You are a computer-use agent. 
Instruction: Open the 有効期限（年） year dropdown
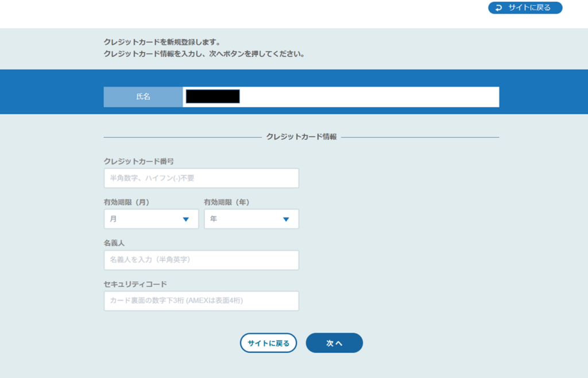click(x=252, y=219)
